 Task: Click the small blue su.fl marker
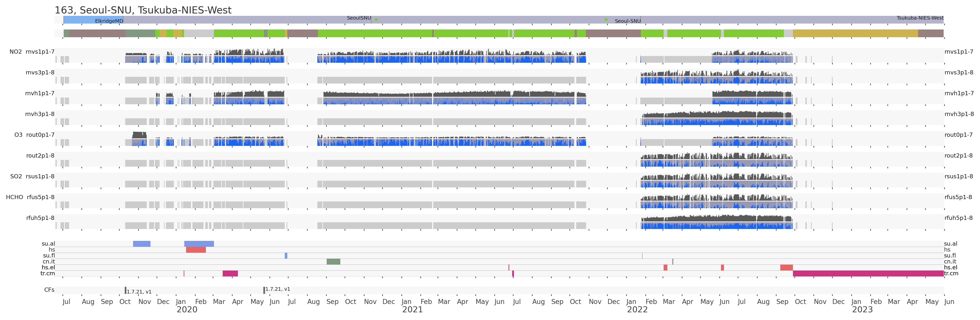click(286, 256)
